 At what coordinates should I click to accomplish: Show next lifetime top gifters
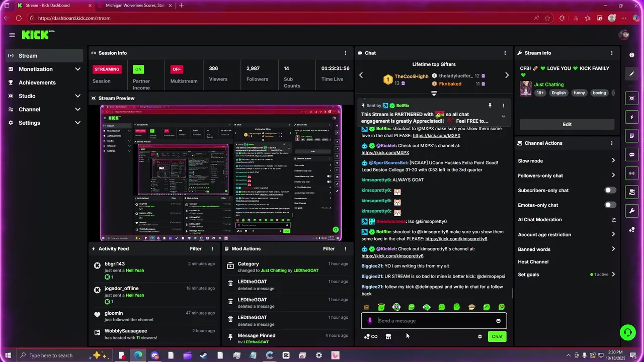pyautogui.click(x=507, y=75)
